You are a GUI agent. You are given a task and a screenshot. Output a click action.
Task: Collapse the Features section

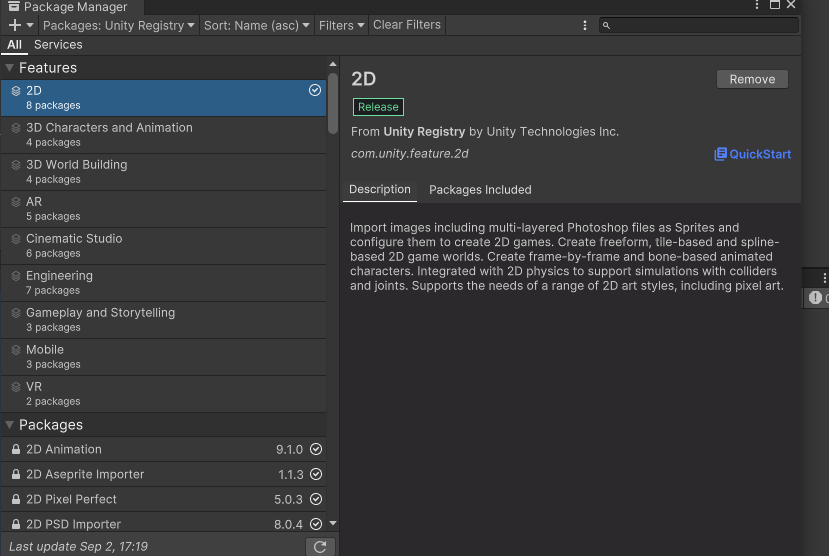(10, 68)
